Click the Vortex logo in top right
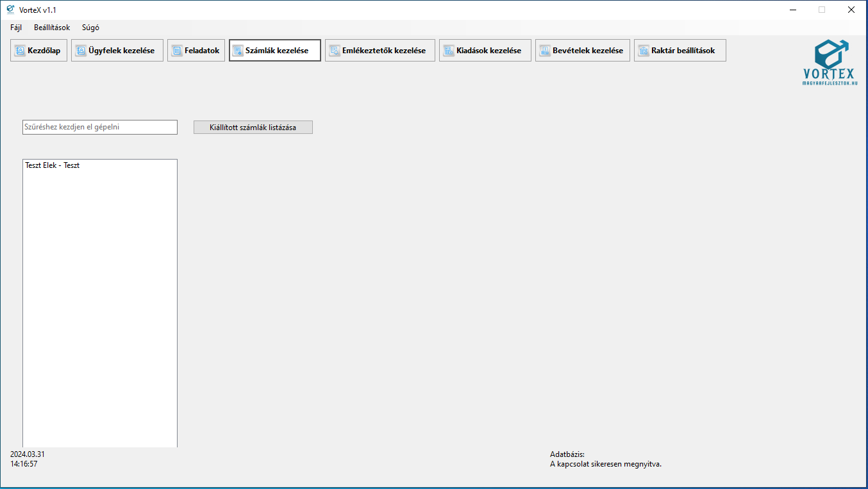Image resolution: width=868 pixels, height=489 pixels. click(x=830, y=62)
